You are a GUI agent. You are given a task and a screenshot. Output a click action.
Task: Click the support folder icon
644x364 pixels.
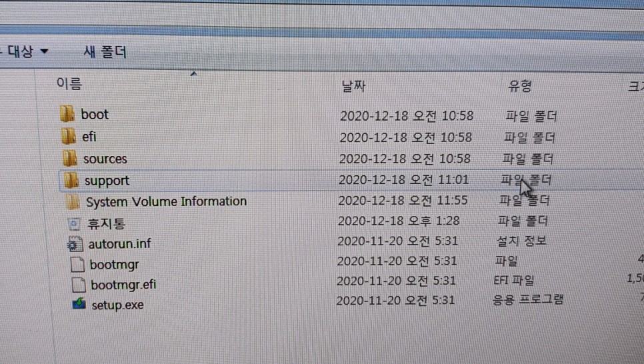click(71, 180)
